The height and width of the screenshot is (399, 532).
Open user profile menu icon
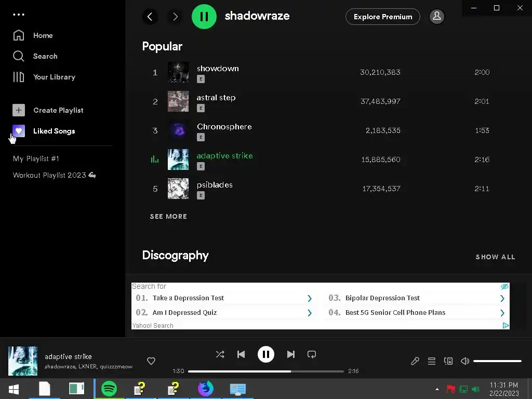(x=437, y=16)
